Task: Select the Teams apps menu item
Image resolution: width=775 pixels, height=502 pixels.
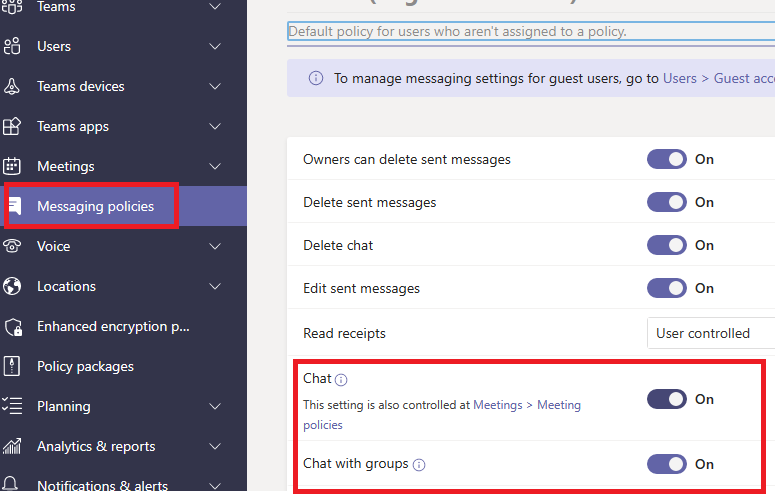Action: pos(124,126)
